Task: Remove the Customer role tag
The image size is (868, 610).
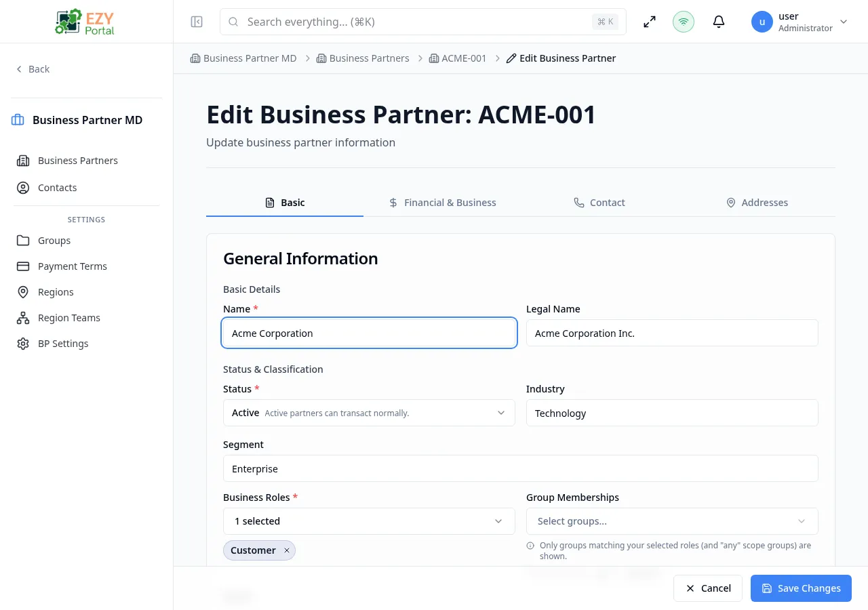Action: 286,550
